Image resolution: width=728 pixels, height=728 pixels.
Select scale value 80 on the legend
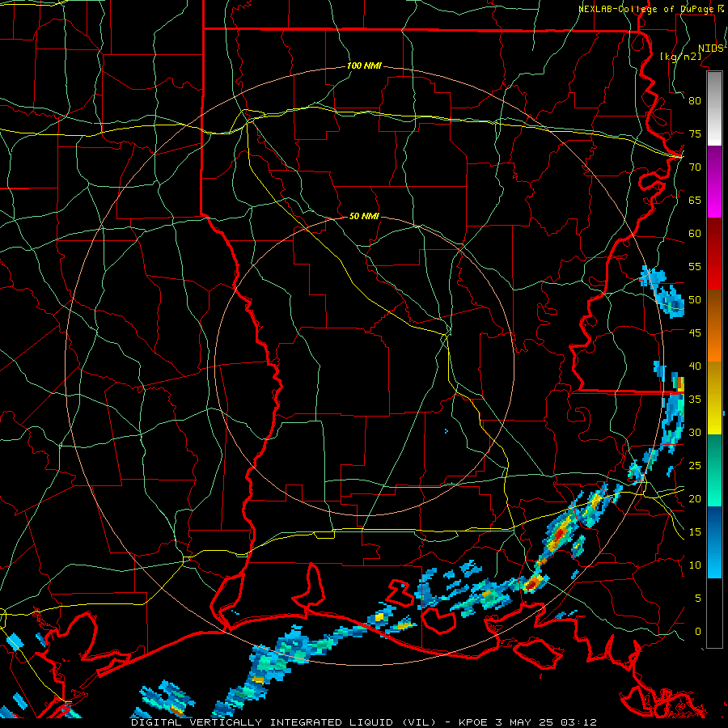pos(695,101)
